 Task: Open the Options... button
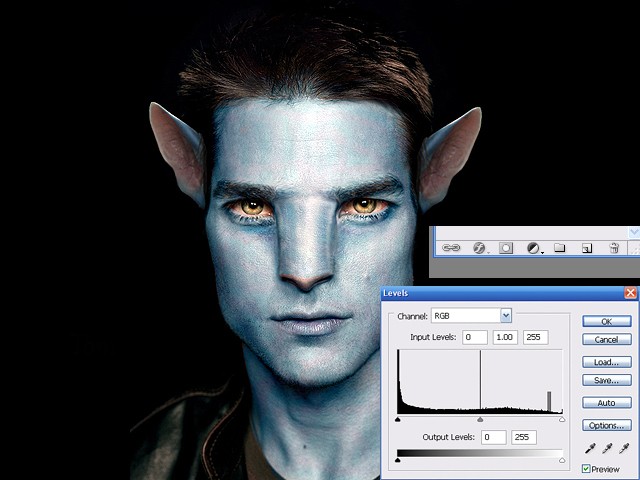click(x=607, y=425)
